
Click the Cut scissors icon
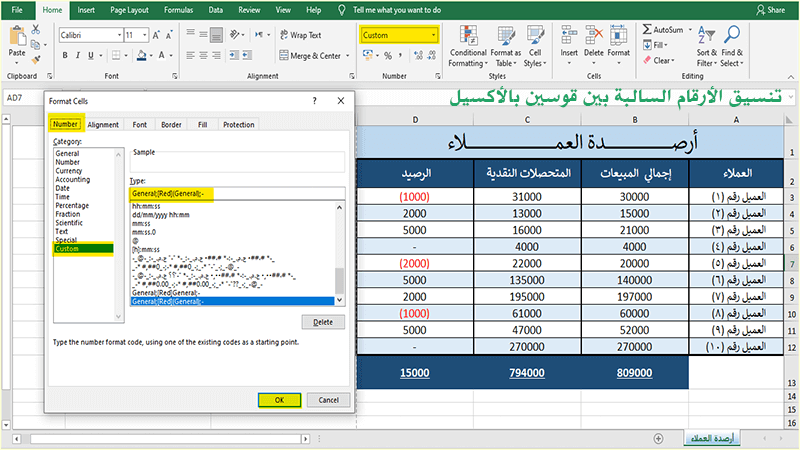pos(36,29)
